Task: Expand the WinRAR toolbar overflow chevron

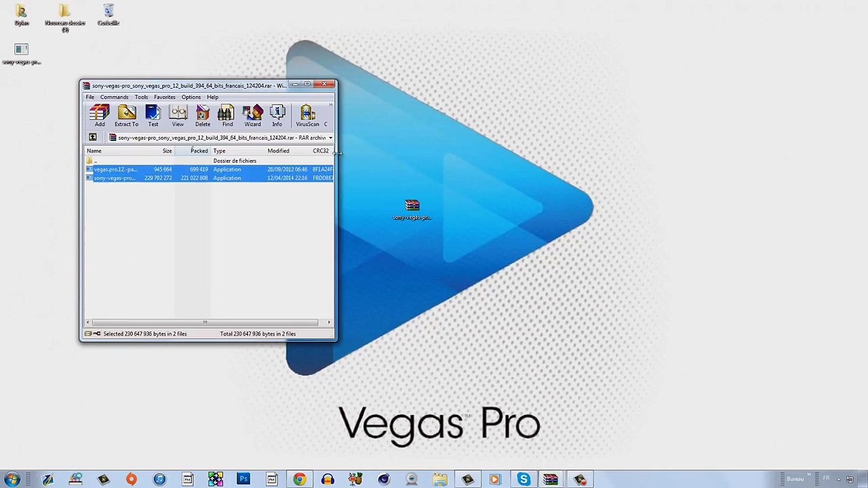Action: pyautogui.click(x=330, y=105)
